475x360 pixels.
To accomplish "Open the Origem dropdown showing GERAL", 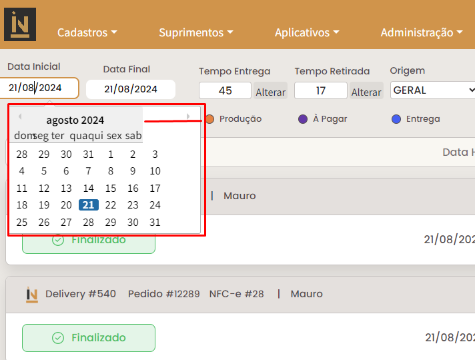I will tap(433, 90).
